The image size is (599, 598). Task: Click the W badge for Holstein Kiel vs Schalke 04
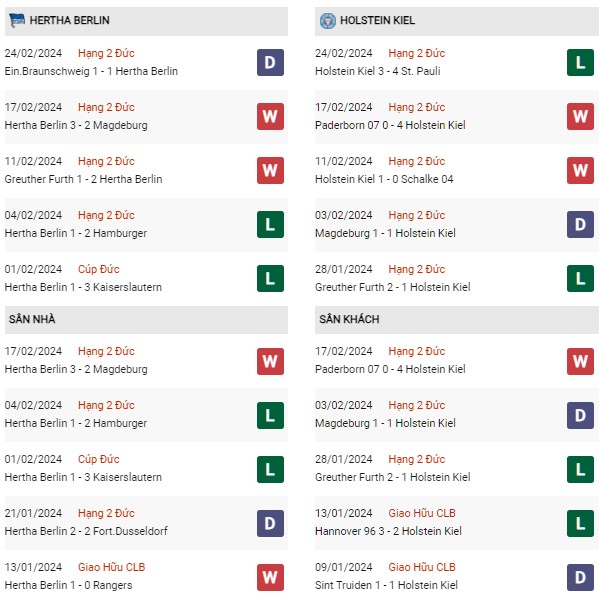click(x=580, y=170)
